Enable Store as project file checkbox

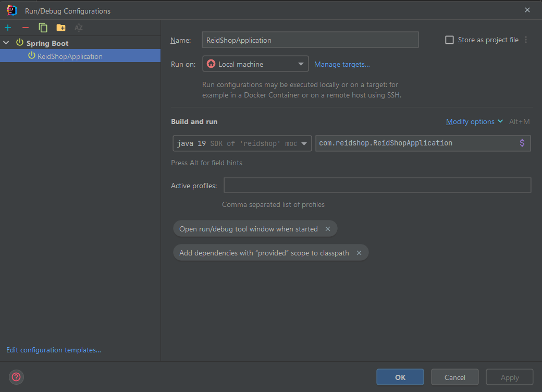point(449,40)
